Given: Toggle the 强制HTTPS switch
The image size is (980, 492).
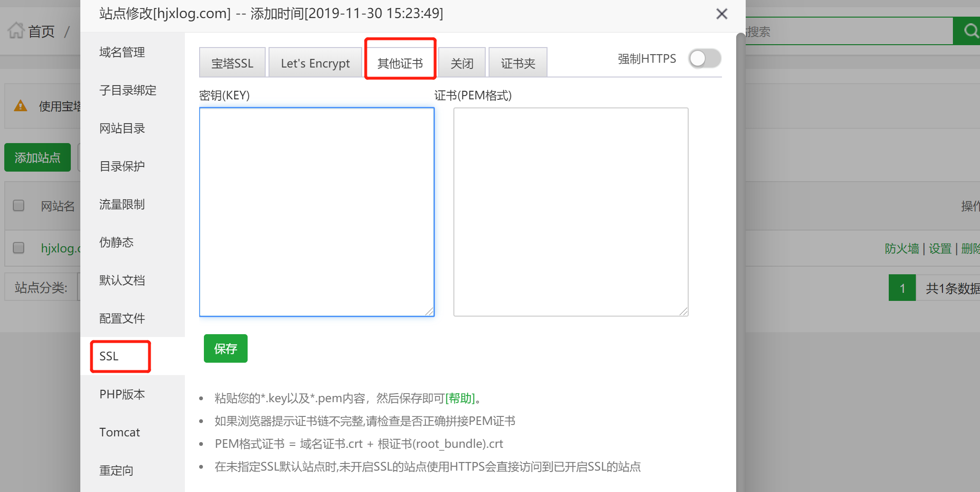Looking at the screenshot, I should tap(705, 59).
